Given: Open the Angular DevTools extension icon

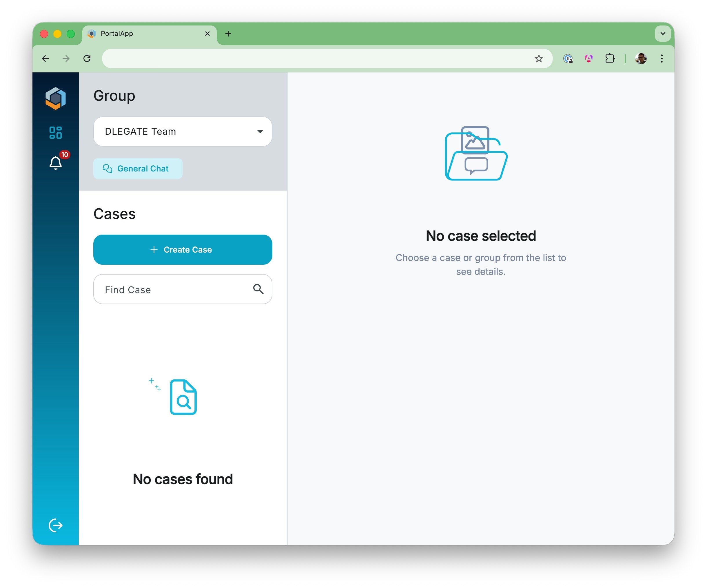Looking at the screenshot, I should click(x=589, y=59).
